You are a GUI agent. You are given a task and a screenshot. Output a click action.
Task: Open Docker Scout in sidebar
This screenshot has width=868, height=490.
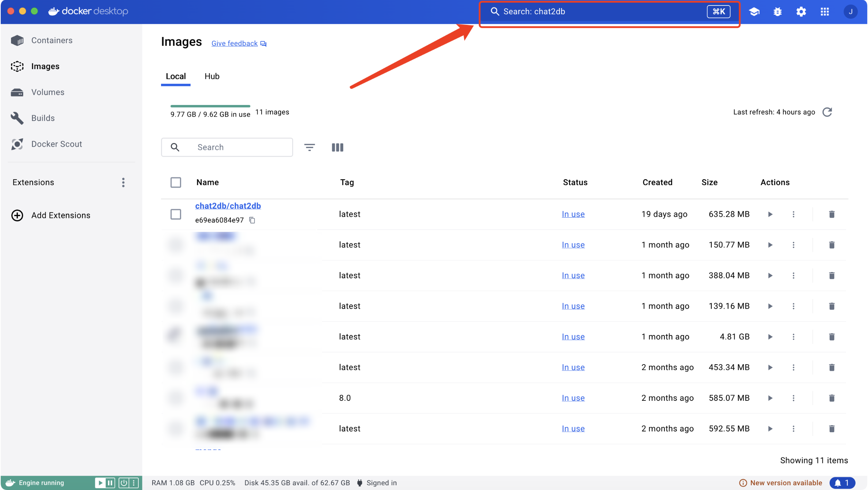click(56, 144)
